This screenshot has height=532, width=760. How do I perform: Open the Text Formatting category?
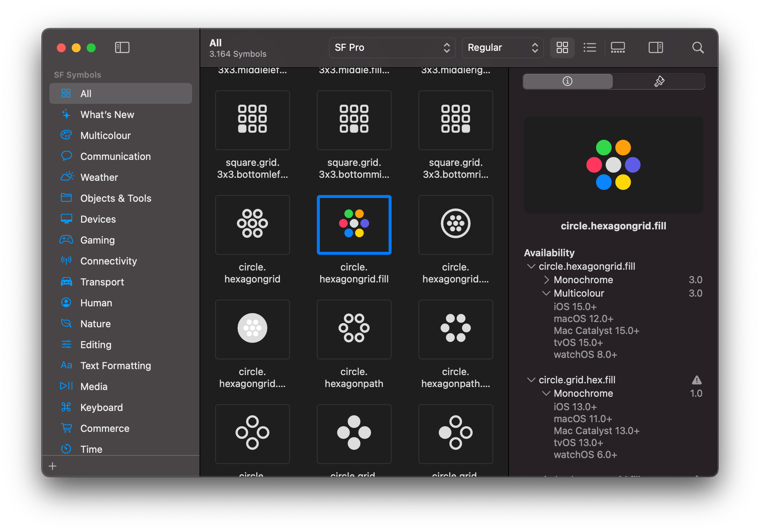(115, 365)
